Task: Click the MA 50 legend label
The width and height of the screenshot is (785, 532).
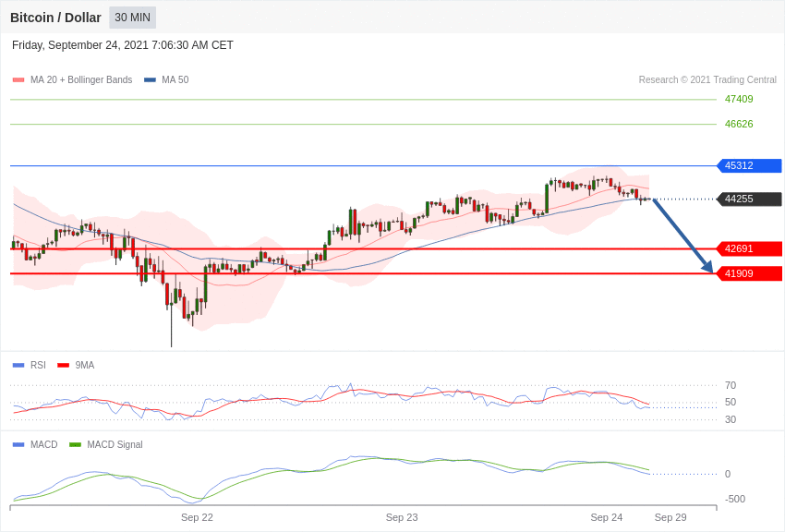Action: 175,79
